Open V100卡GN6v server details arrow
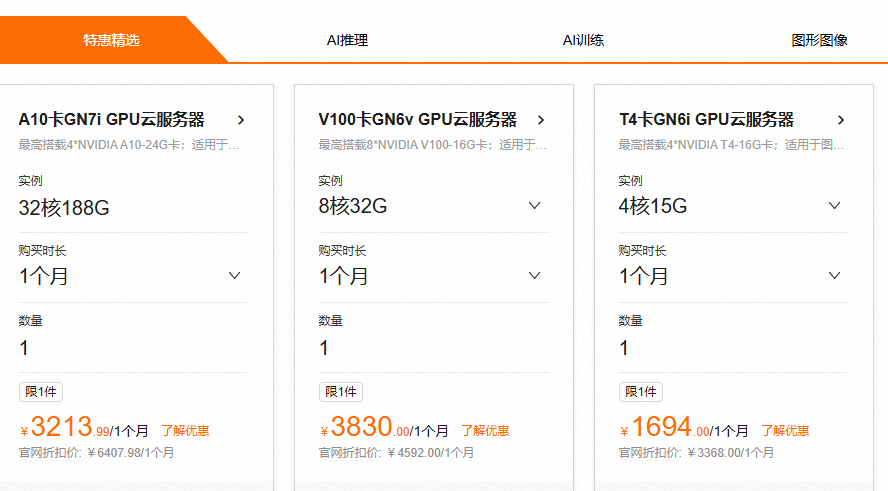 (541, 120)
